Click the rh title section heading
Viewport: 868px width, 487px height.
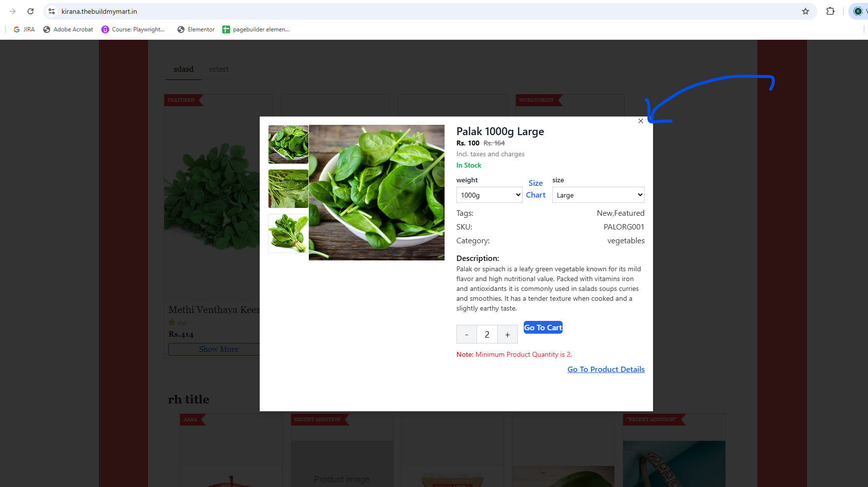(189, 400)
